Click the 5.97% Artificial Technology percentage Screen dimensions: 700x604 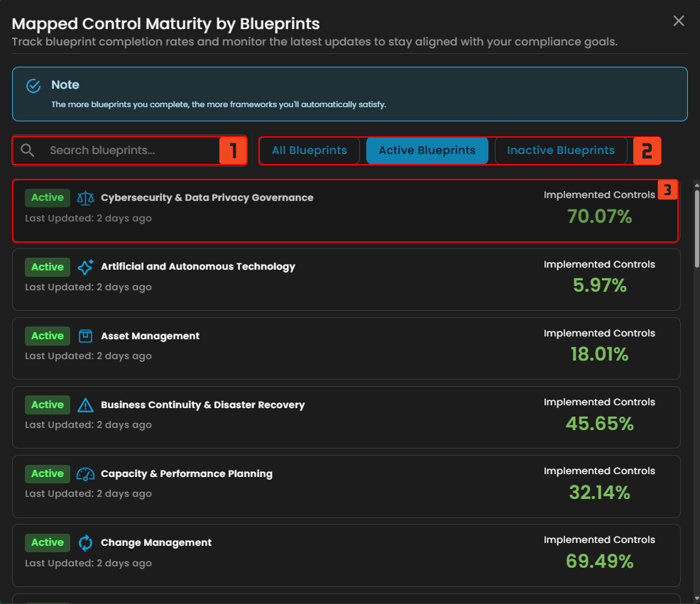point(599,285)
